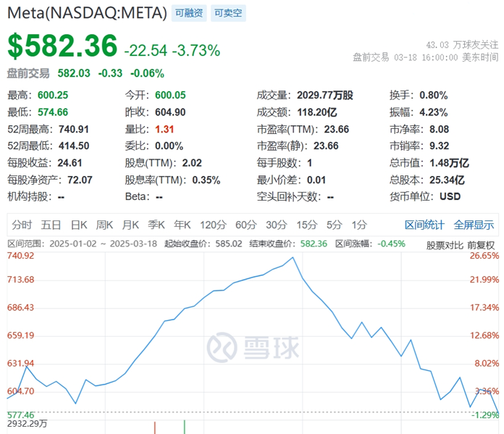Click 52周最高 value 740.91
This screenshot has width=504, height=434.
click(x=74, y=130)
